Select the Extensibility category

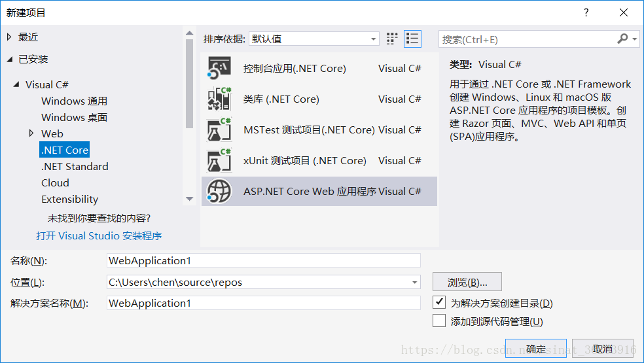click(70, 199)
